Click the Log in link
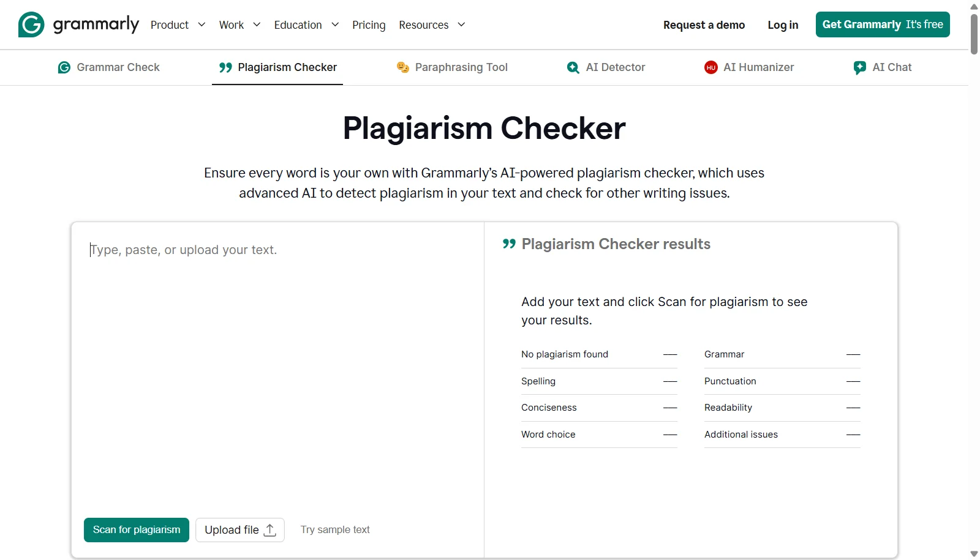980x560 pixels. pos(783,25)
